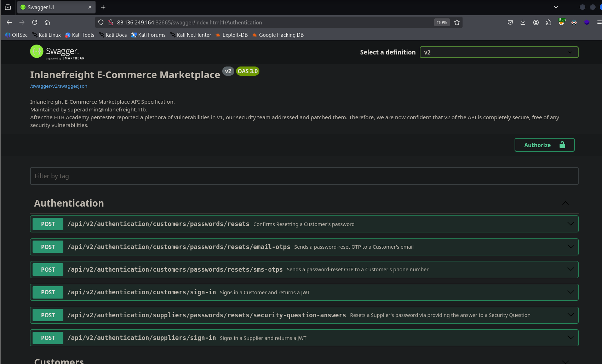Screen dimensions: 602x364
Task: Click the Authorize lock button
Action: coord(544,145)
